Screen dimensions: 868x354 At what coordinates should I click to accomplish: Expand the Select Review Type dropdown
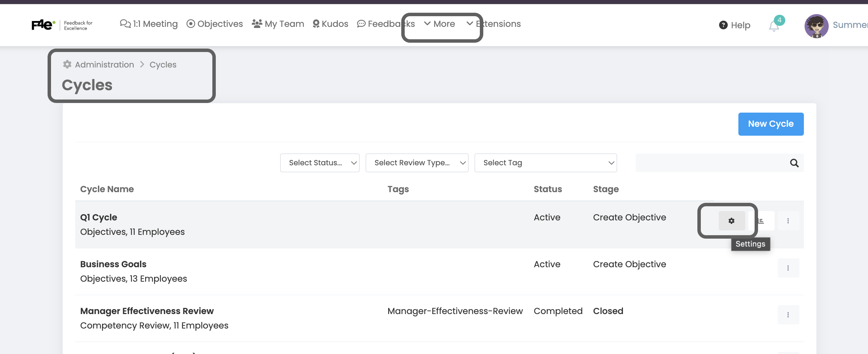tap(417, 163)
